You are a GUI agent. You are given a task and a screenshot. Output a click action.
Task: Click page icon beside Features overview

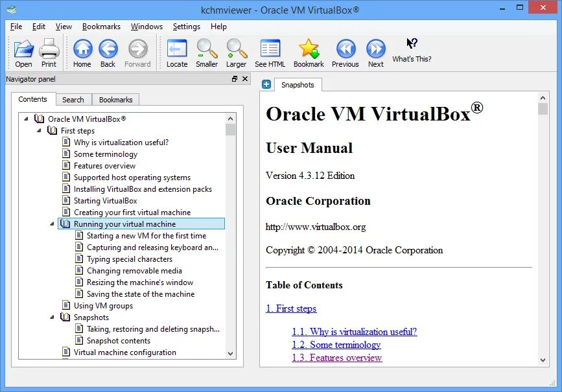[66, 165]
